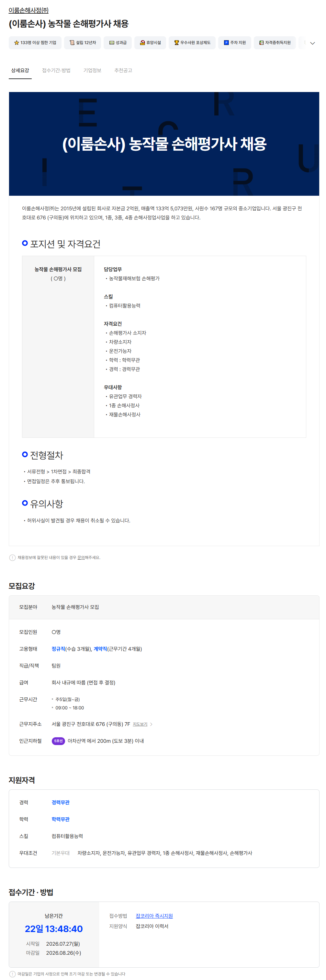The image size is (326, 980).
Task: Click the 5호선 subway line badge
Action: (x=58, y=741)
